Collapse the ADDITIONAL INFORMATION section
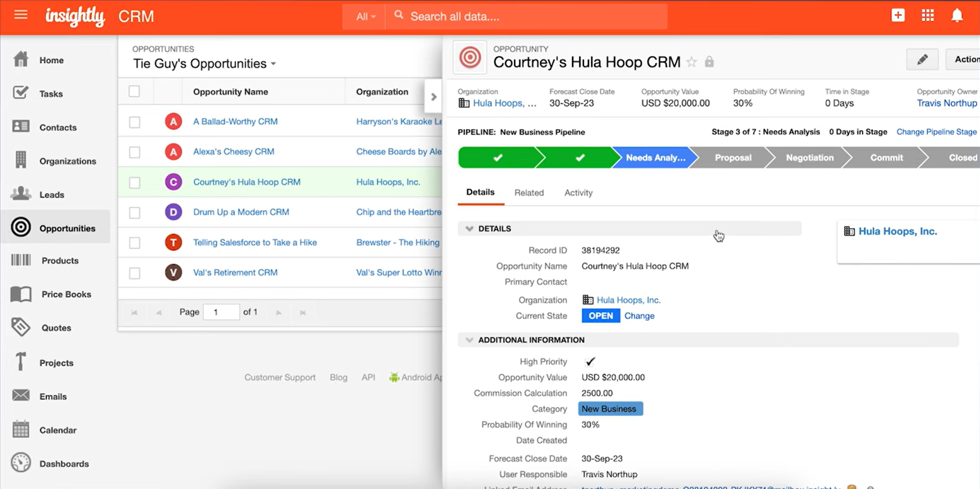The height and width of the screenshot is (489, 980). (469, 340)
